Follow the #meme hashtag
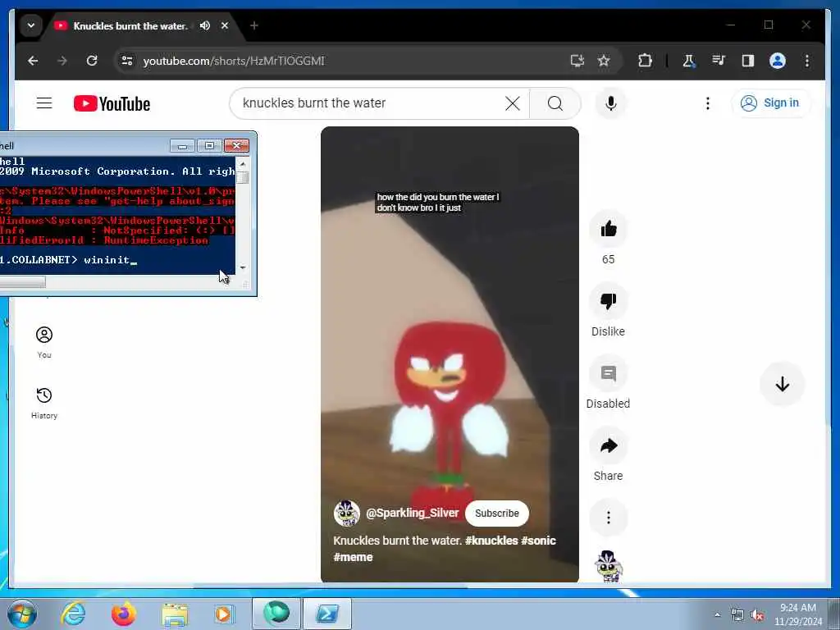The height and width of the screenshot is (630, 840). (x=353, y=557)
